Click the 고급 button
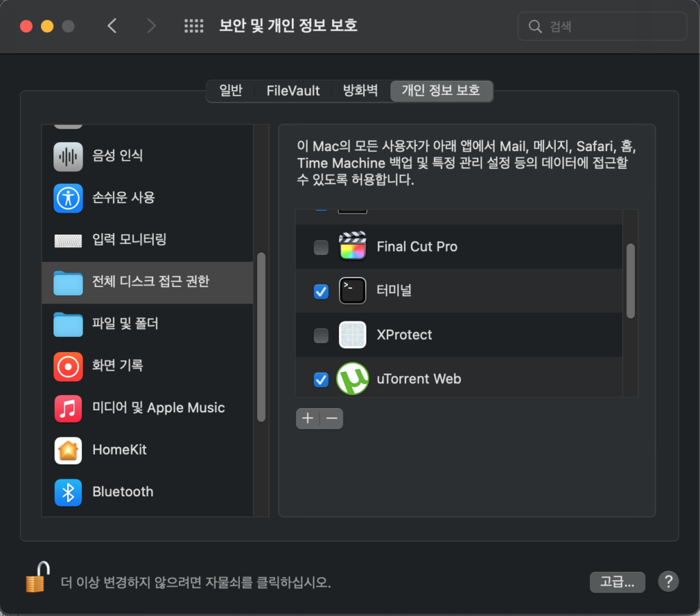Viewport: 700px width, 616px height. coord(617,582)
